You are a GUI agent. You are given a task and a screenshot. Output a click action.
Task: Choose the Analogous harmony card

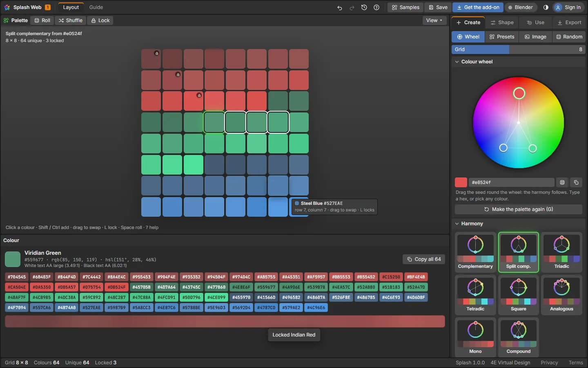561,295
